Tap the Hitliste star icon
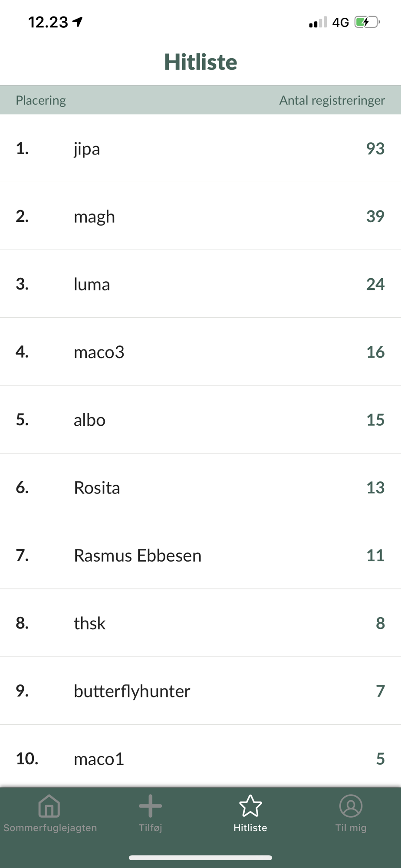The height and width of the screenshot is (868, 401). tap(250, 806)
